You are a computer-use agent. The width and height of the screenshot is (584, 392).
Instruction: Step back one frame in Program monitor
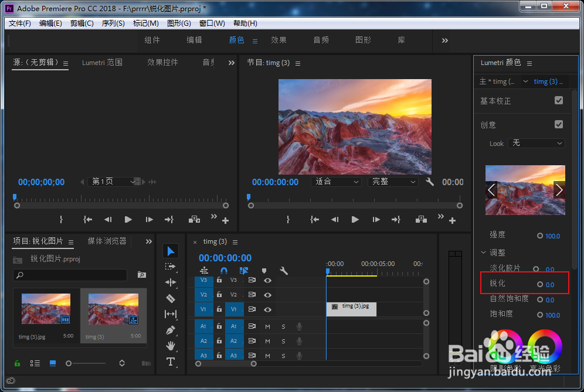click(x=335, y=220)
